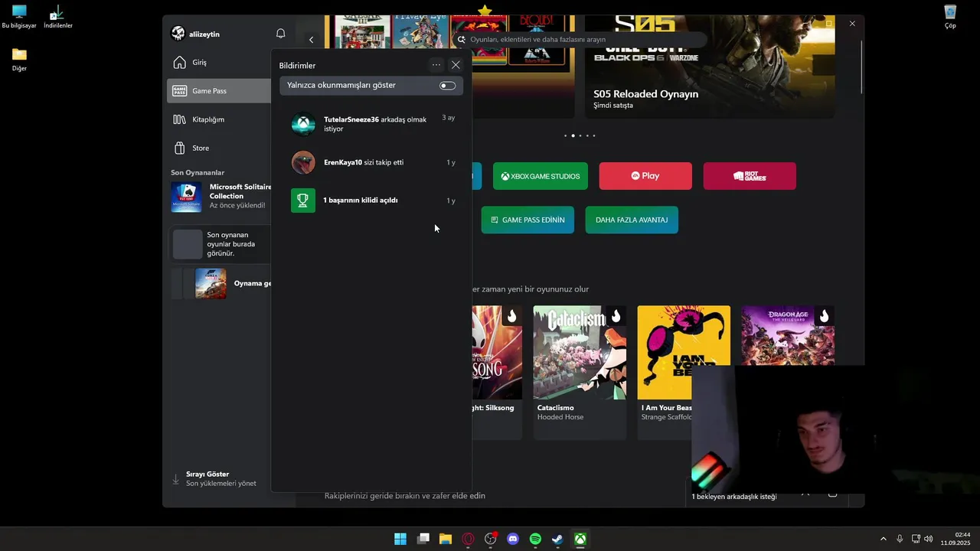Click the microphone tray icon
980x551 pixels.
tap(900, 539)
